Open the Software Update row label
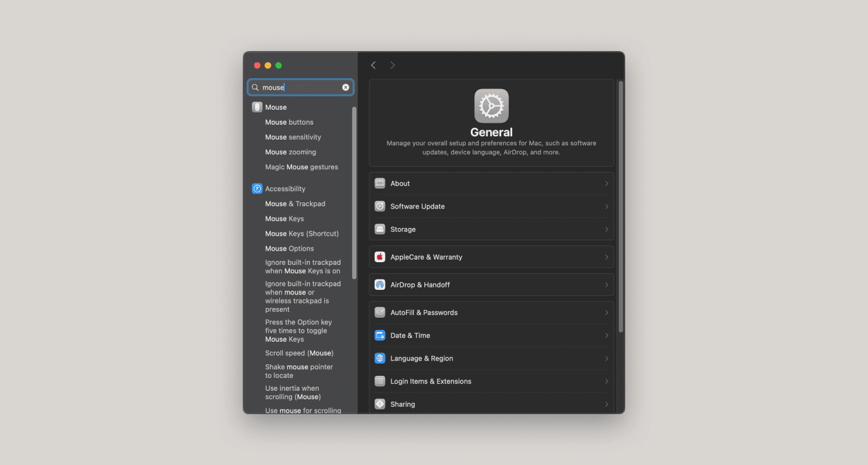 tap(418, 207)
